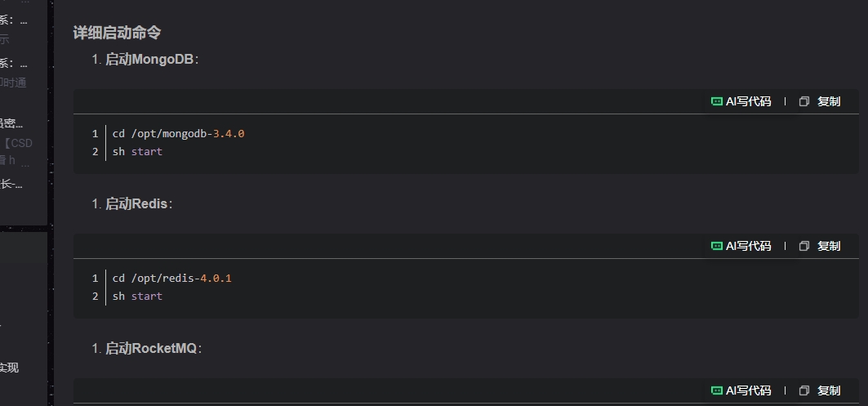
Task: Open the sidebar article containing 【CSD
Action: click(16, 143)
